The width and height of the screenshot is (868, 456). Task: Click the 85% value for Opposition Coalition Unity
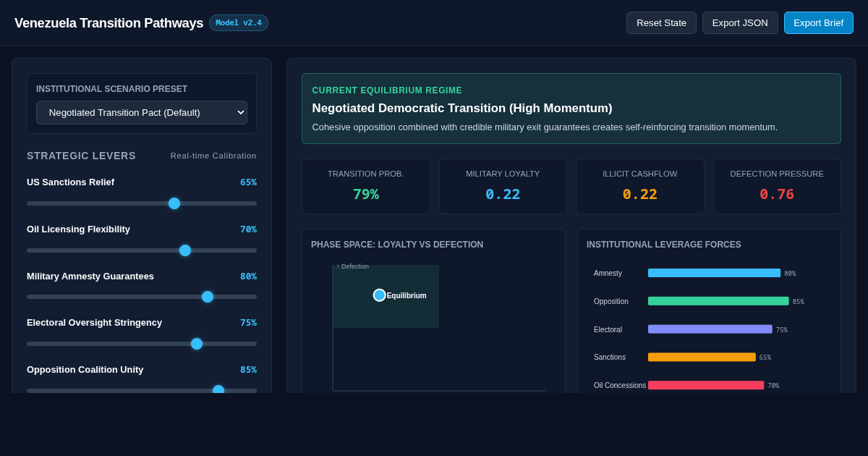[x=248, y=370]
